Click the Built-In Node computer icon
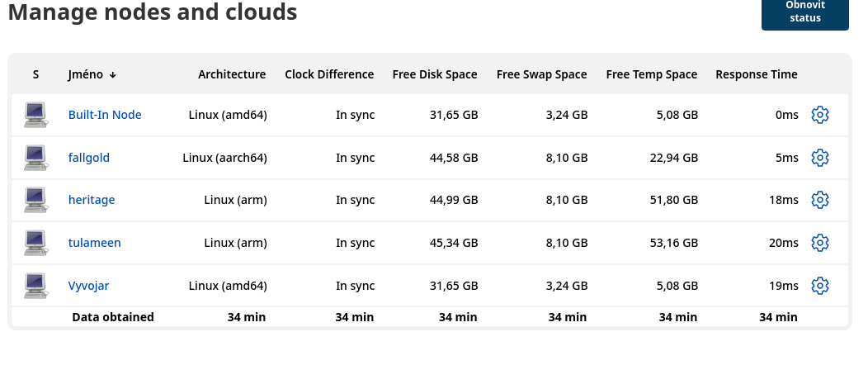868x365 pixels. (x=35, y=115)
